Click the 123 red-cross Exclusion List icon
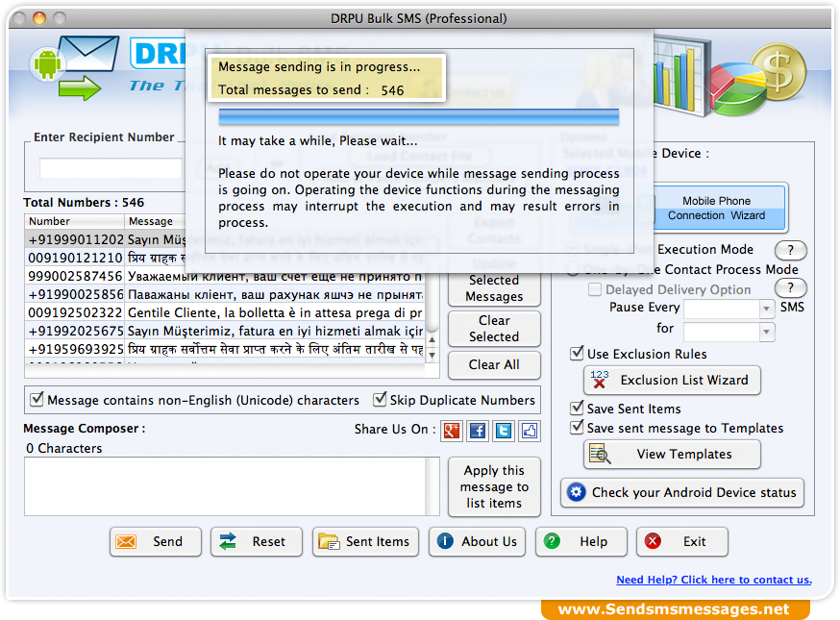Screen dimensions: 840x620 (600, 380)
